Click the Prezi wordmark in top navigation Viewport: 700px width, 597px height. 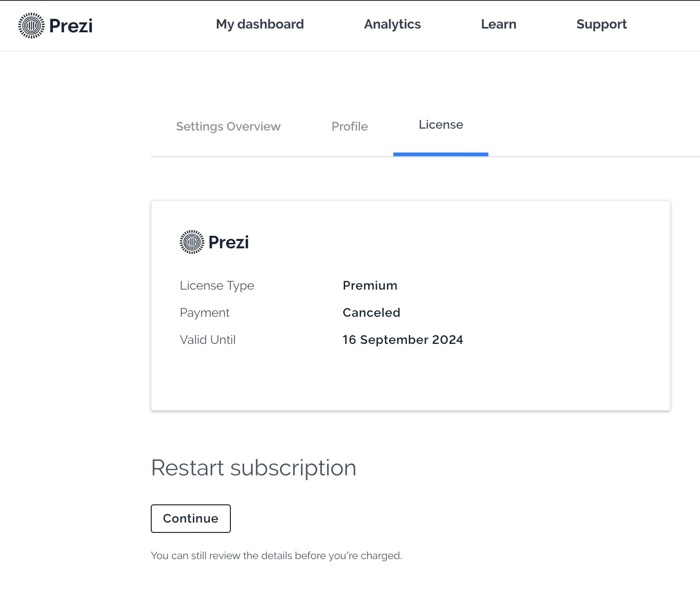coord(71,25)
